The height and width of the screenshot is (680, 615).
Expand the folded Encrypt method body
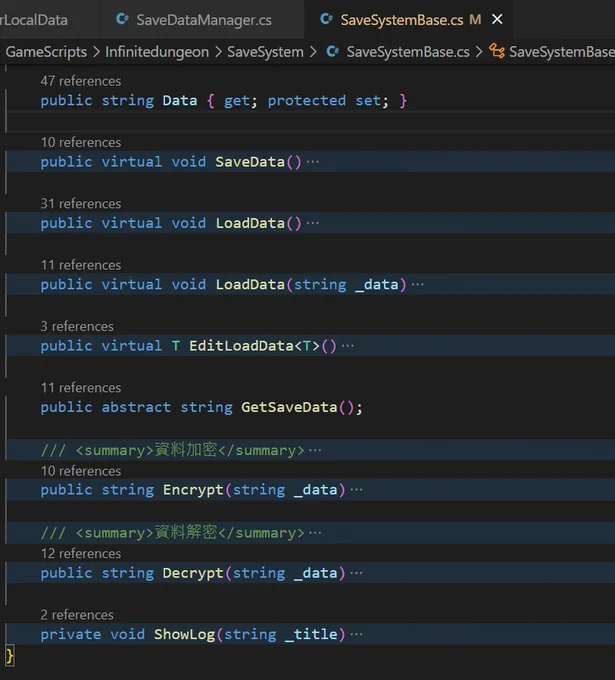click(357, 490)
